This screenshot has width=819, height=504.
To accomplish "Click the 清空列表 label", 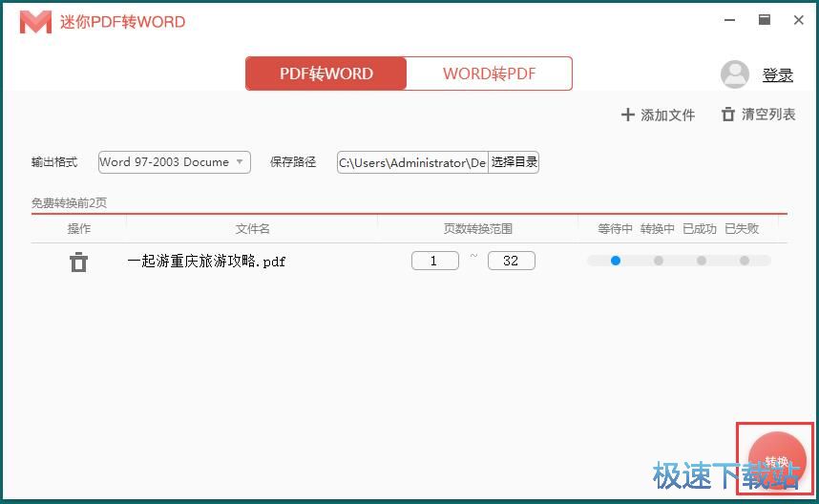I will 768,115.
